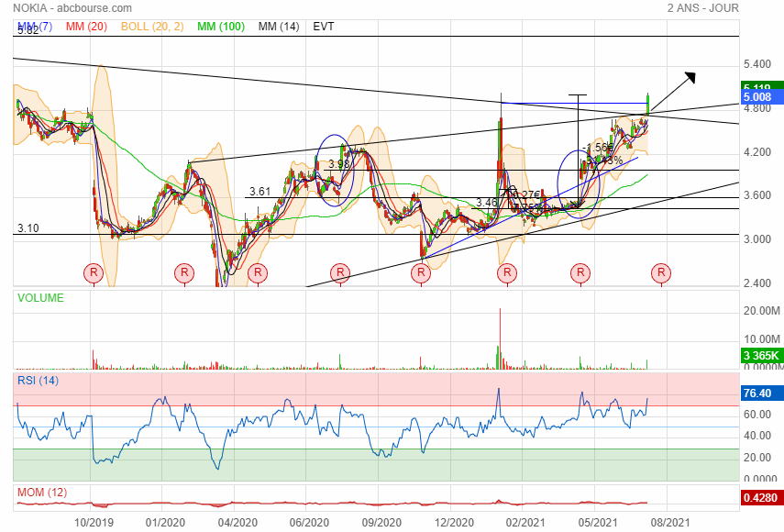Click the R event marker for April 2021
784x532 pixels.
pos(580,273)
